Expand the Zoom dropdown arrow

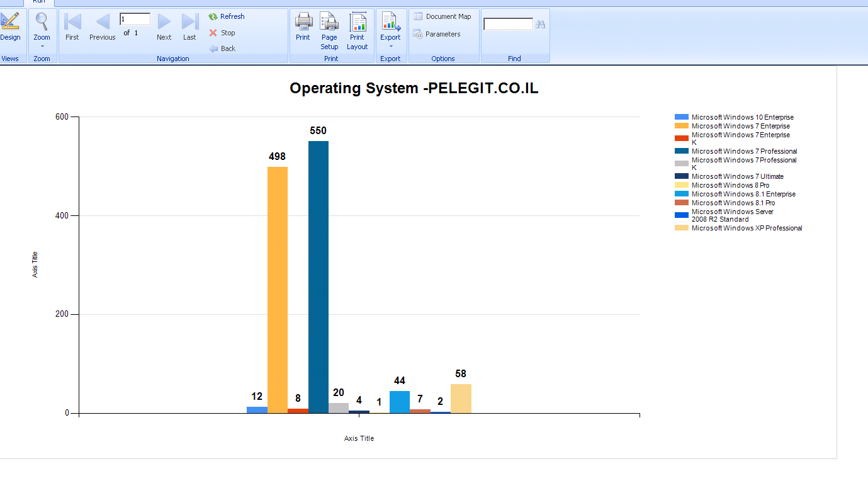click(x=42, y=46)
